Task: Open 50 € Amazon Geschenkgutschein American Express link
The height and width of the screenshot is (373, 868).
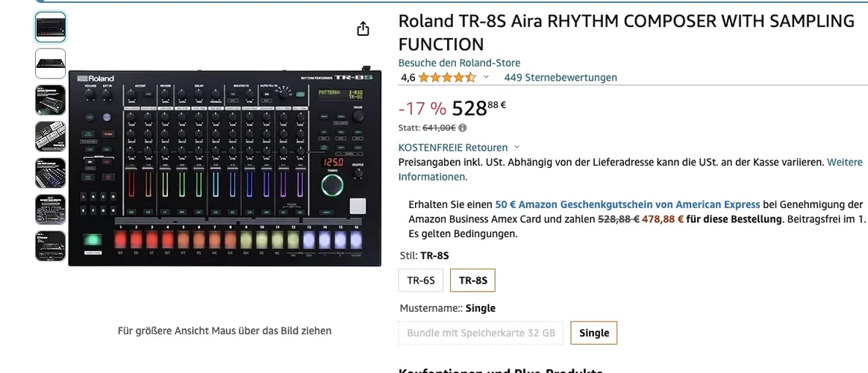Action: tap(628, 204)
